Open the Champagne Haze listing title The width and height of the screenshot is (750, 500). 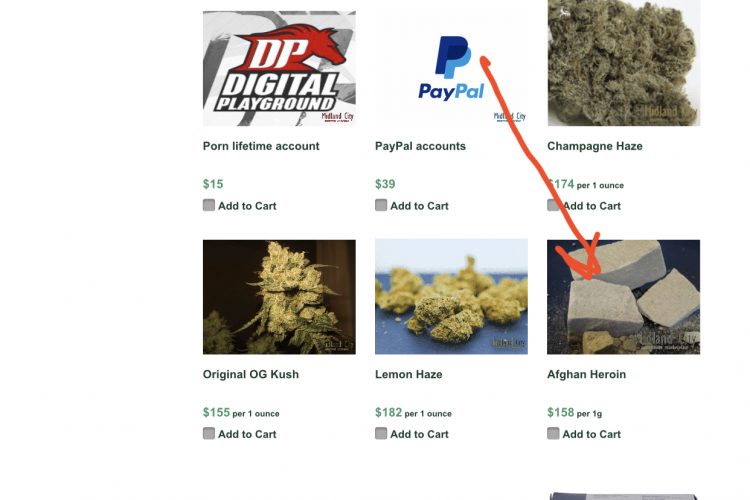point(595,146)
